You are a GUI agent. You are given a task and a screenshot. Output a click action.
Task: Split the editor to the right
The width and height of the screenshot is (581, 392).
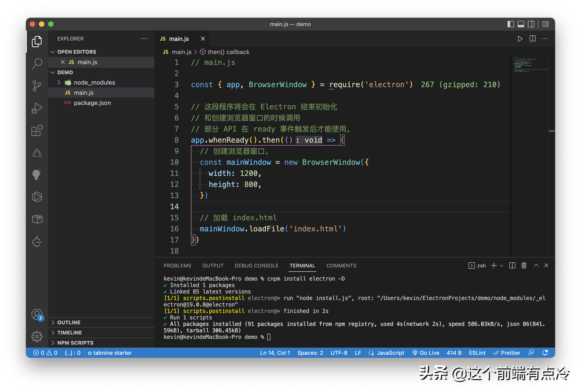point(532,39)
